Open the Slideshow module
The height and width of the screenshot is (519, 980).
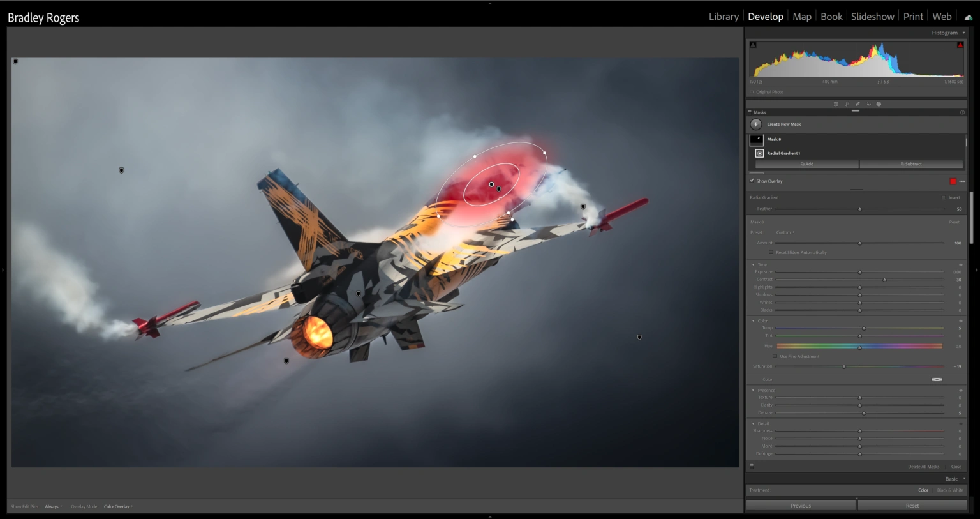tap(873, 17)
